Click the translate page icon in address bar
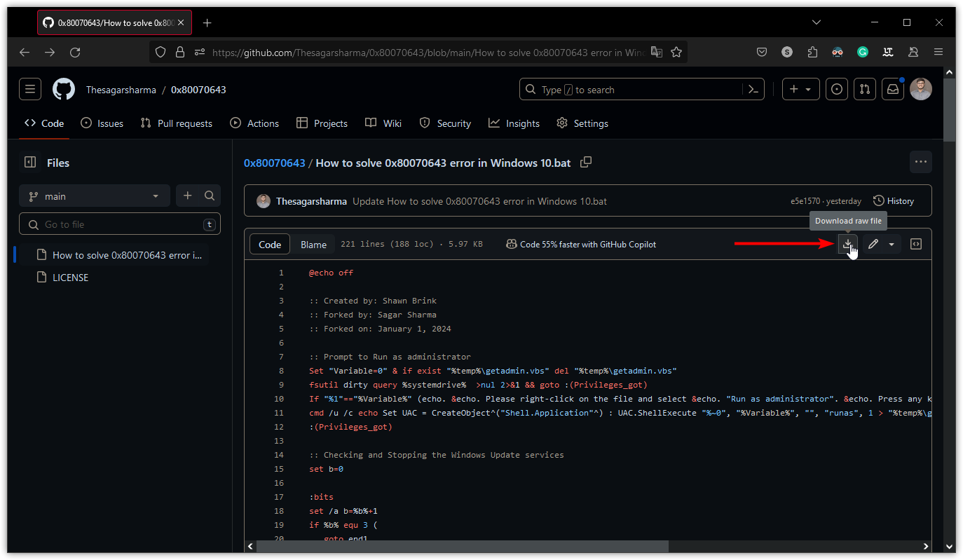The width and height of the screenshot is (963, 560). [657, 52]
